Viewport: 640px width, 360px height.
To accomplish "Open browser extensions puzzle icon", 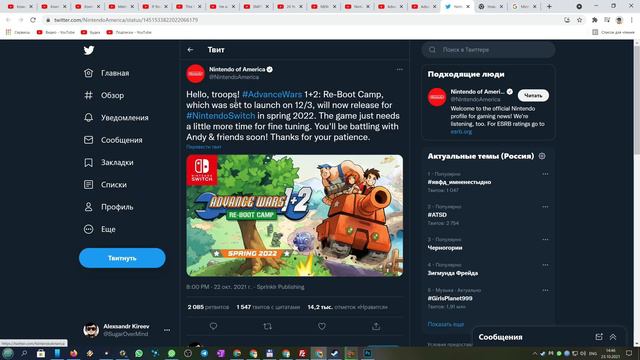I will coord(595,20).
